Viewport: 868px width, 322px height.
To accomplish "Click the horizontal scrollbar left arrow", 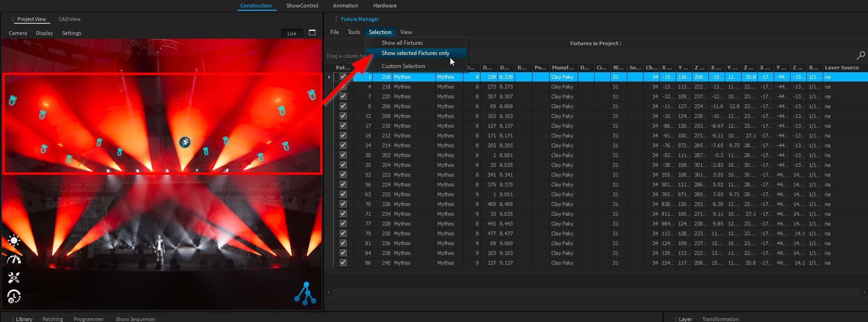I will click(x=329, y=292).
